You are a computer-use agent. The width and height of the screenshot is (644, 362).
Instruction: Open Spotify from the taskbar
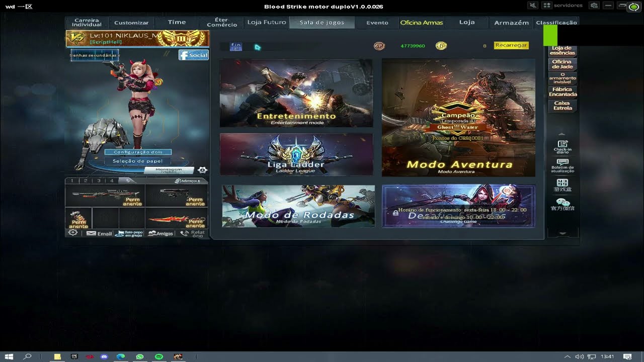click(159, 356)
